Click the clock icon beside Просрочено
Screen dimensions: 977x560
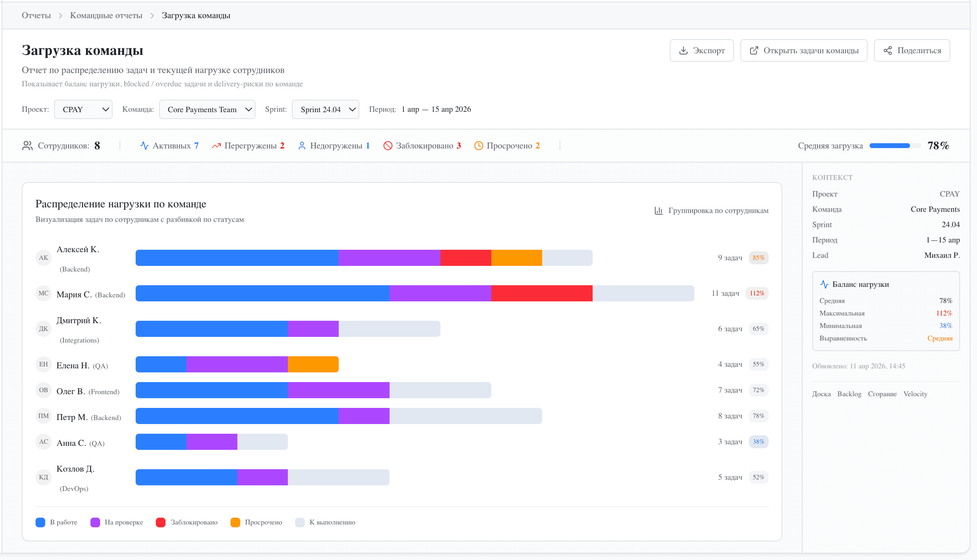click(478, 146)
